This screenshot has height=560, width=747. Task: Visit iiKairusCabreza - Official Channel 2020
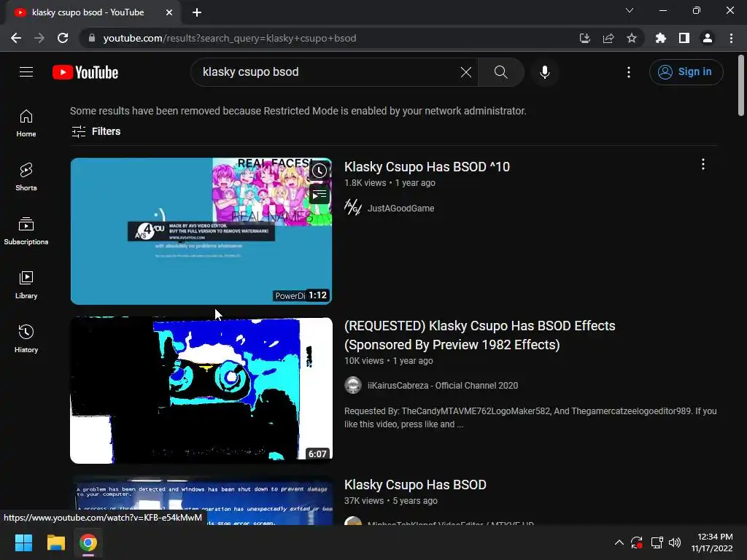[443, 385]
